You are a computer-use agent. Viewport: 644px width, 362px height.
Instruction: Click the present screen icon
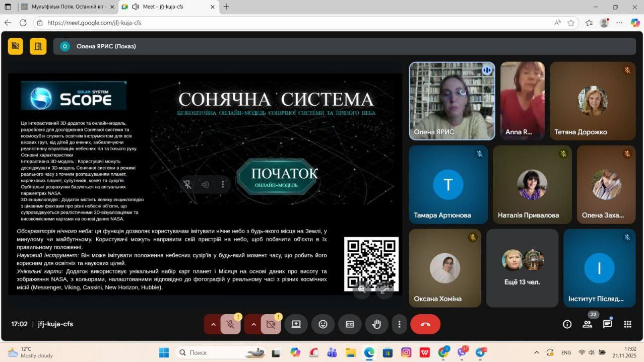click(296, 325)
